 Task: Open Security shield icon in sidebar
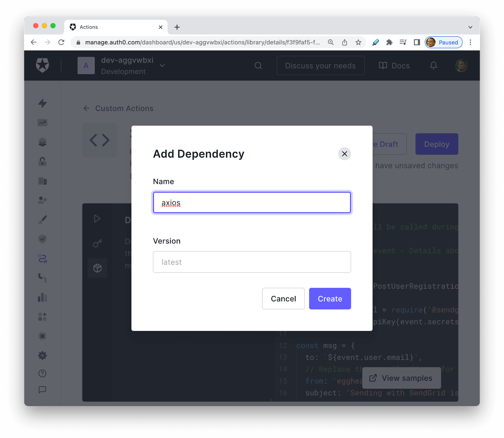tap(43, 239)
